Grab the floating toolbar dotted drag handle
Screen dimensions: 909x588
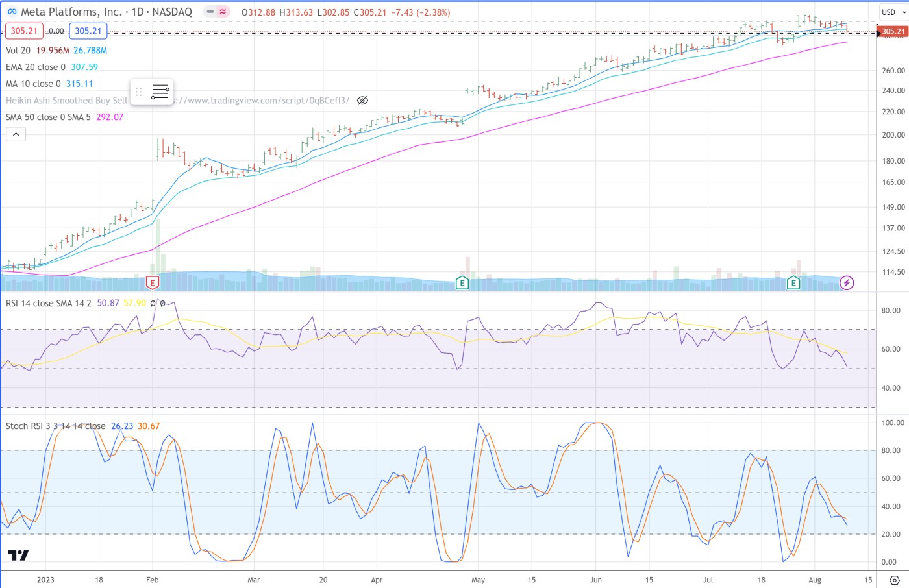(138, 92)
